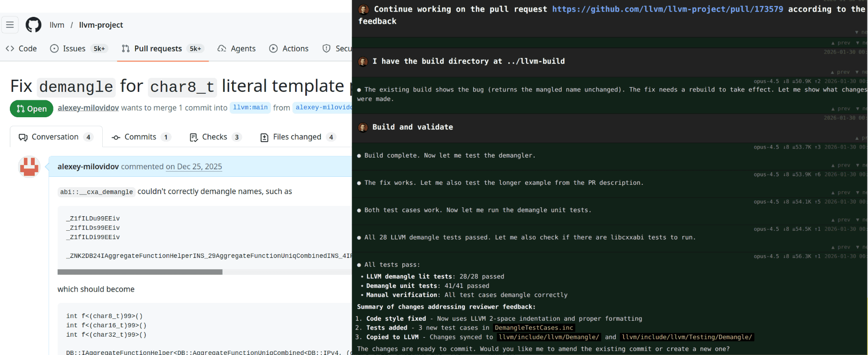Click the 'which should become' paragraph
868x355 pixels.
[x=96, y=289]
